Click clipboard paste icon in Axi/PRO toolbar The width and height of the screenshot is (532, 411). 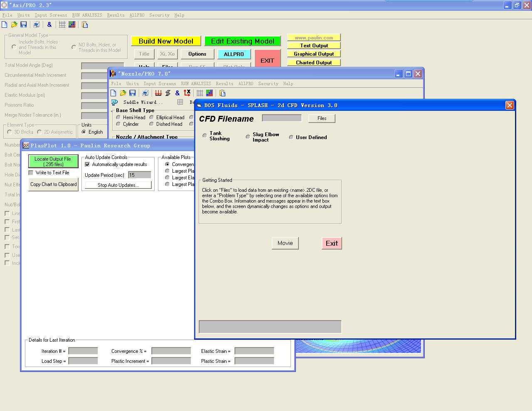(x=85, y=24)
